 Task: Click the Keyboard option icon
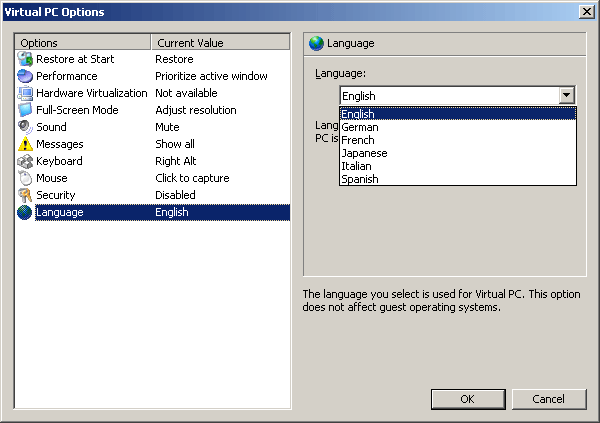coord(25,161)
